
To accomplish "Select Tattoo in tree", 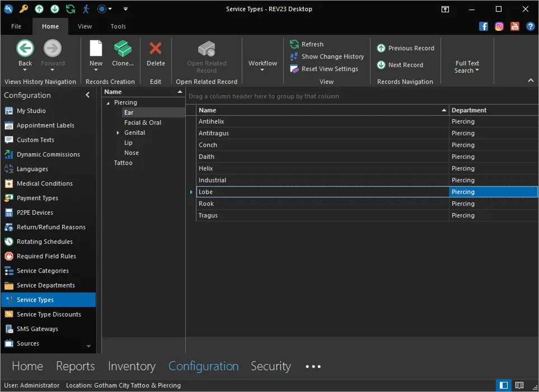I will point(123,163).
